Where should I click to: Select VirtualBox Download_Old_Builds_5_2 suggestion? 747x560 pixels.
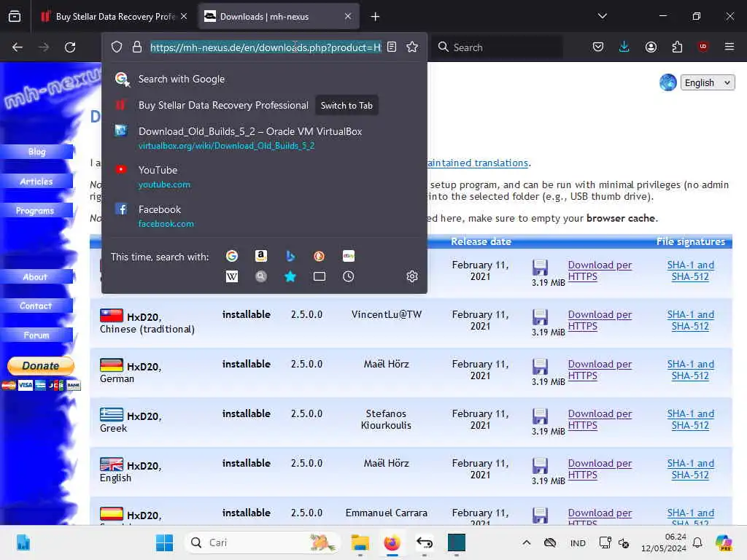coord(264,138)
